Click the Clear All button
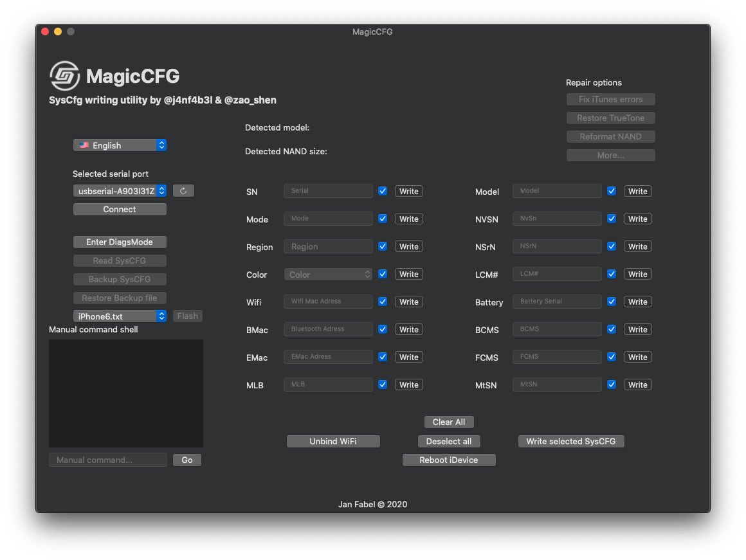 [449, 422]
